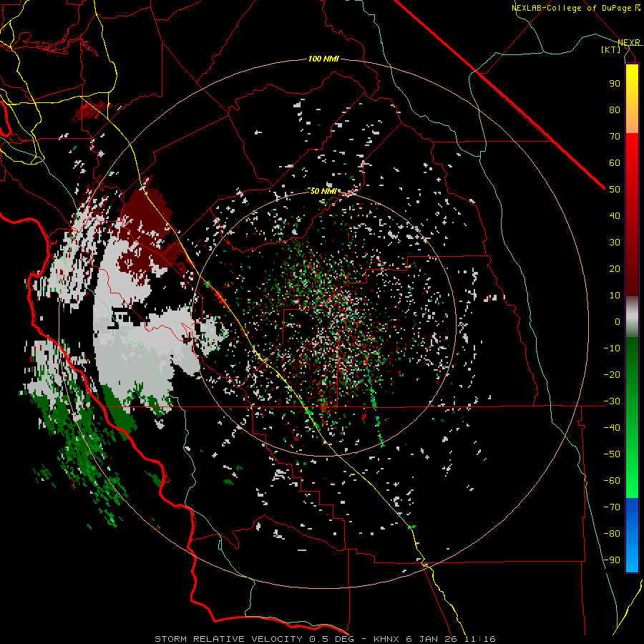Click the -10 value on velocity scale
Viewport: 644px width, 644px height.
pyautogui.click(x=612, y=348)
